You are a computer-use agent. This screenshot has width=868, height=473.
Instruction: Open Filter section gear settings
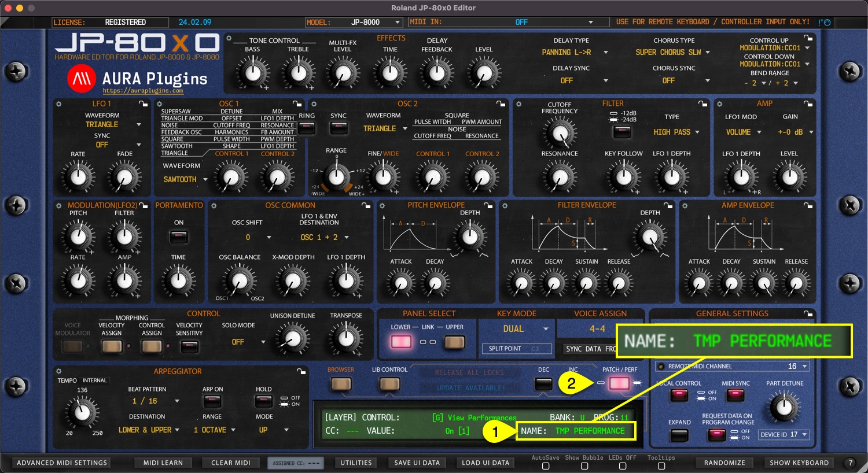[518, 104]
